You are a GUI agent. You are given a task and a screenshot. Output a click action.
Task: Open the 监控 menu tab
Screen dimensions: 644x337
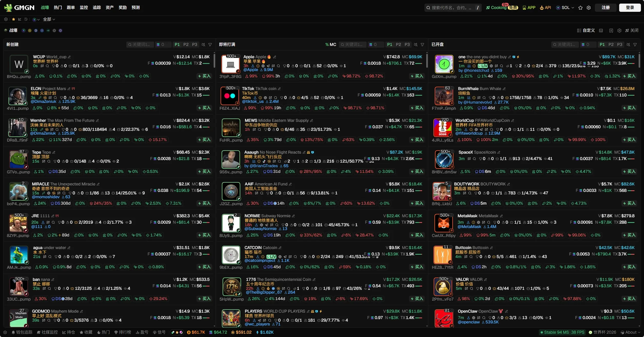coord(84,8)
